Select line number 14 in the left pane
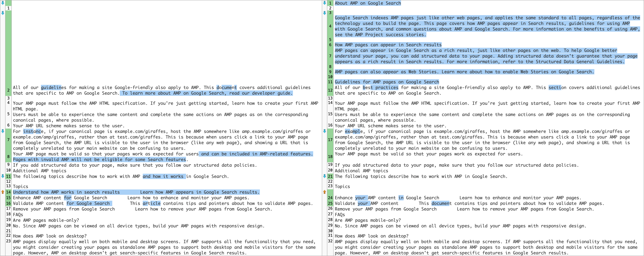This screenshot has width=644, height=256. 8,192
